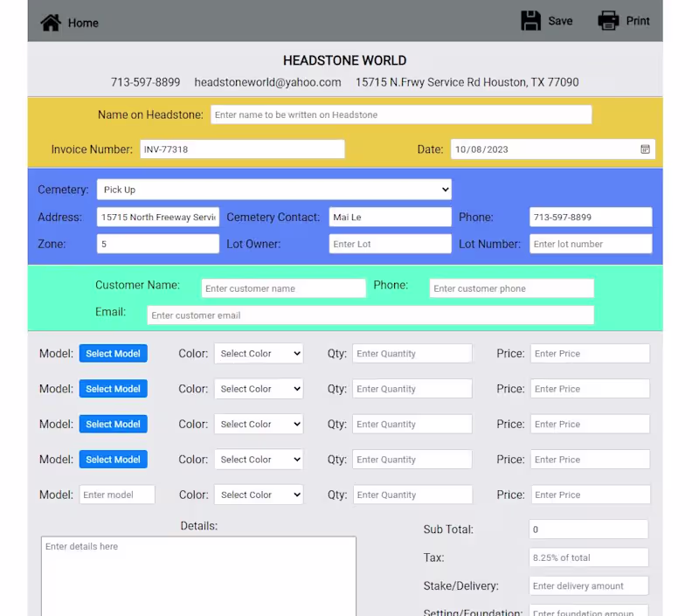Focus the Lot Owner field

pos(390,244)
